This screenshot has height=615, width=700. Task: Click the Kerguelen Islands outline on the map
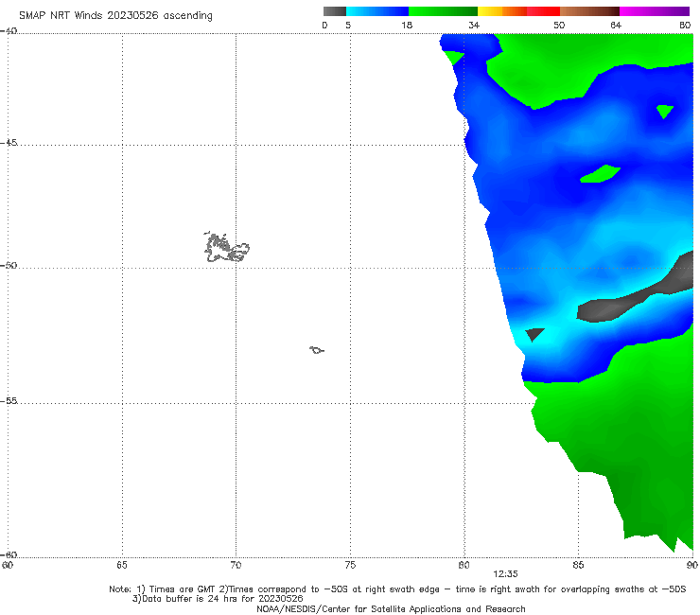pos(226,247)
